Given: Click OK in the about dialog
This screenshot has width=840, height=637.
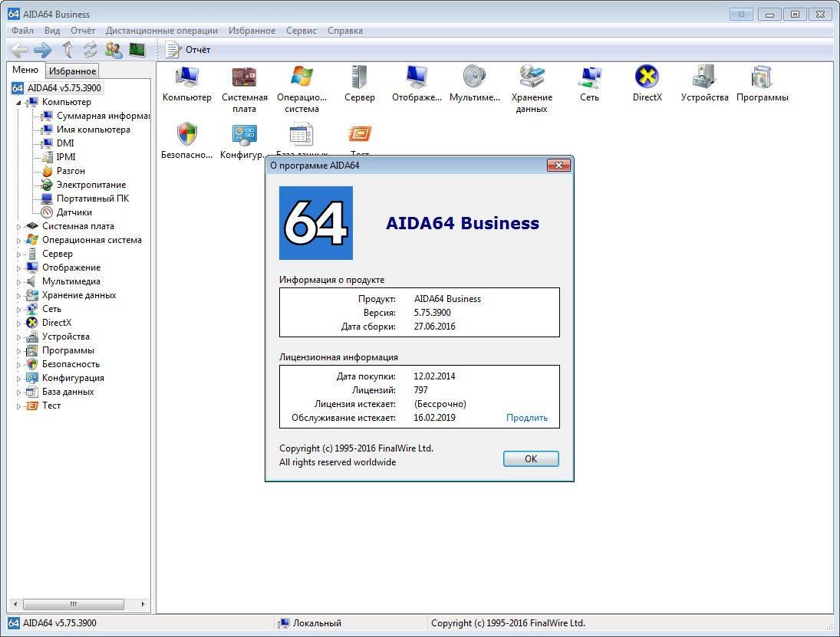Looking at the screenshot, I should tap(531, 458).
